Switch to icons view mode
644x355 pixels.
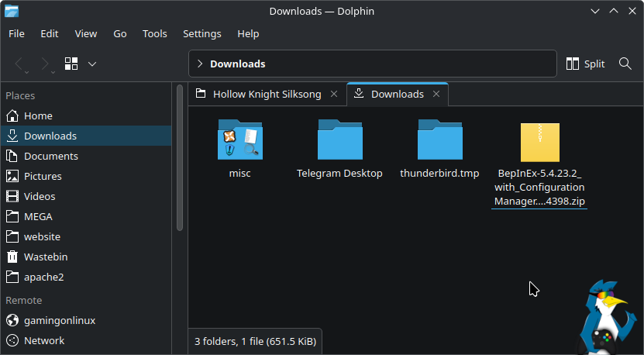(72, 64)
